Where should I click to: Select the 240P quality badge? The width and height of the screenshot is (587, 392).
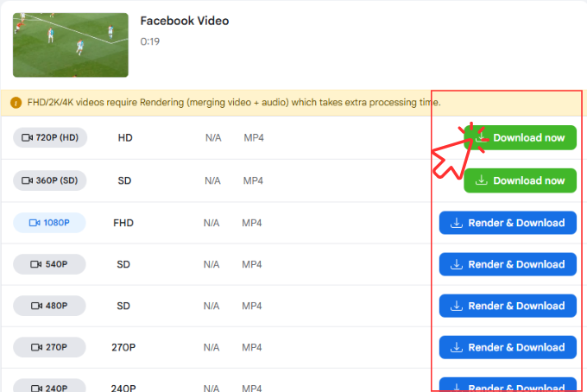[49, 385]
